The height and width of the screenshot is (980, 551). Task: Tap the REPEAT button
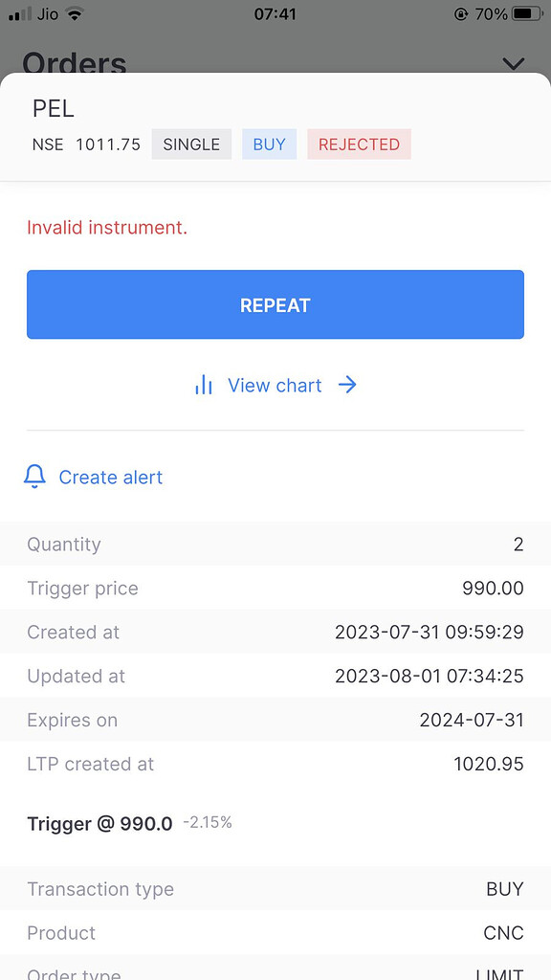(275, 304)
